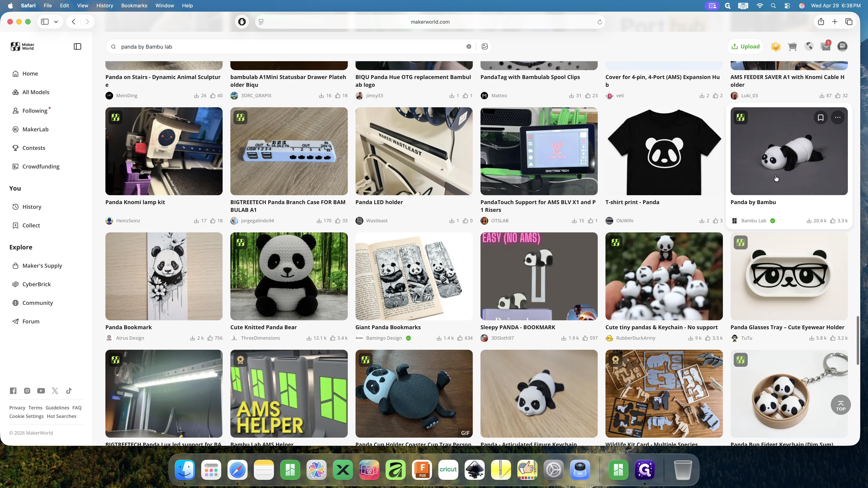This screenshot has height=488, width=868.
Task: Open the globe language icon
Action: (809, 46)
